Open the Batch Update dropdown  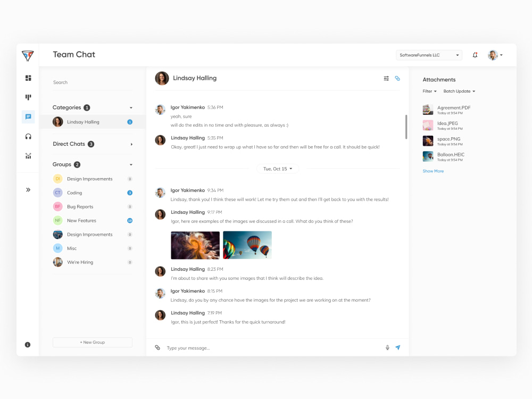(x=459, y=92)
